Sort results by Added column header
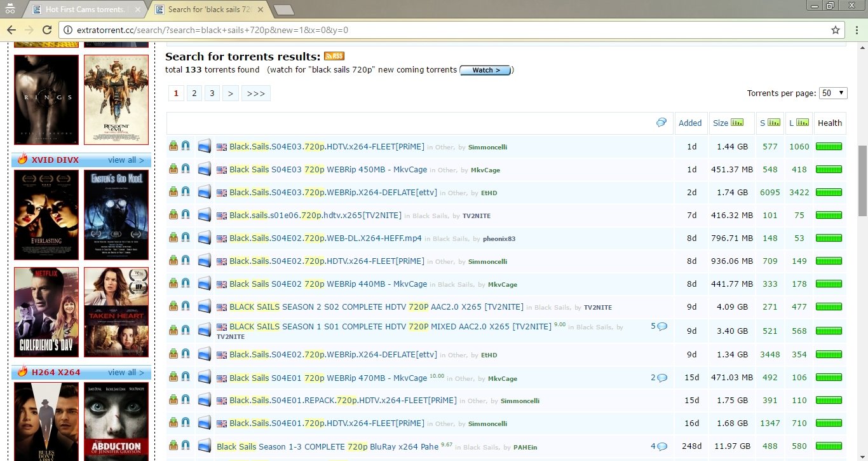 pos(690,123)
